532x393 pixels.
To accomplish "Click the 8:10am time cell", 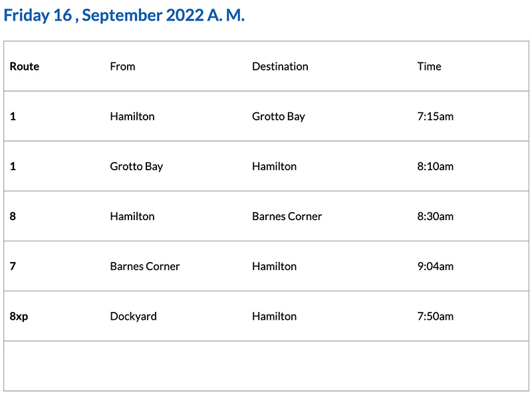I will pos(435,166).
